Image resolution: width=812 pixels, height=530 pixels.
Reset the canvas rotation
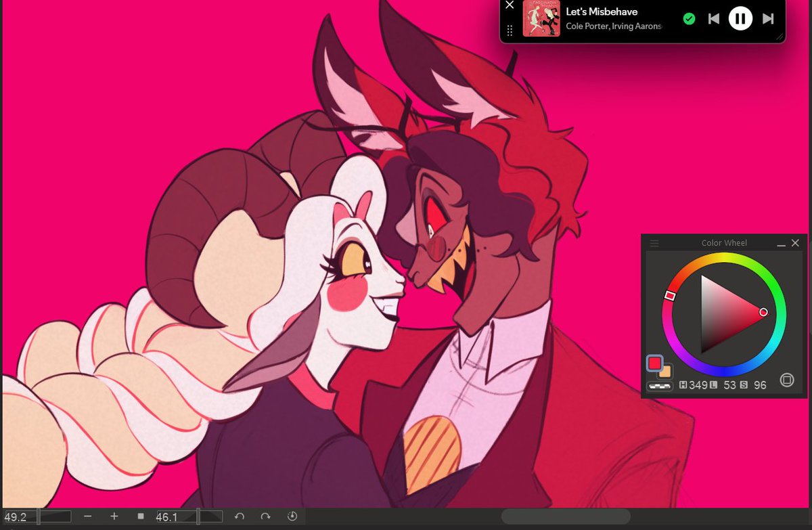(x=292, y=516)
